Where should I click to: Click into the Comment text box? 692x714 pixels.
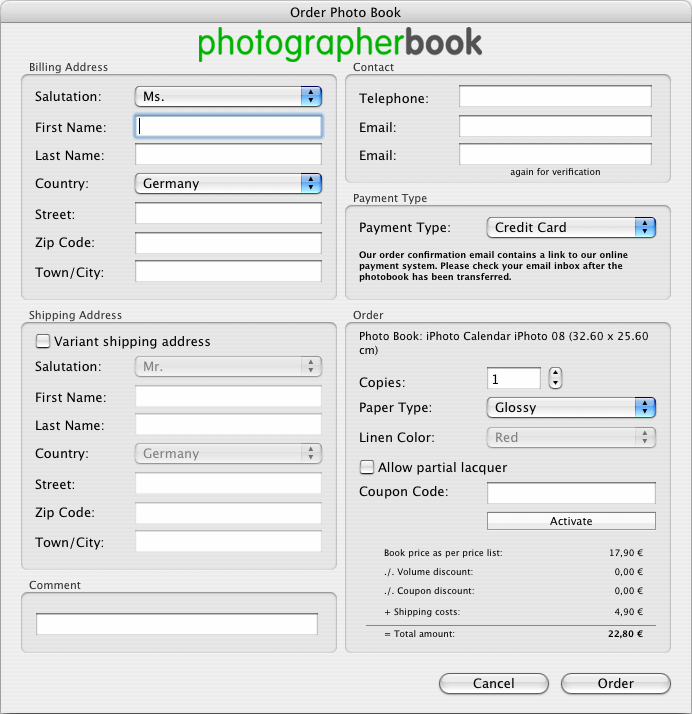pos(177,624)
